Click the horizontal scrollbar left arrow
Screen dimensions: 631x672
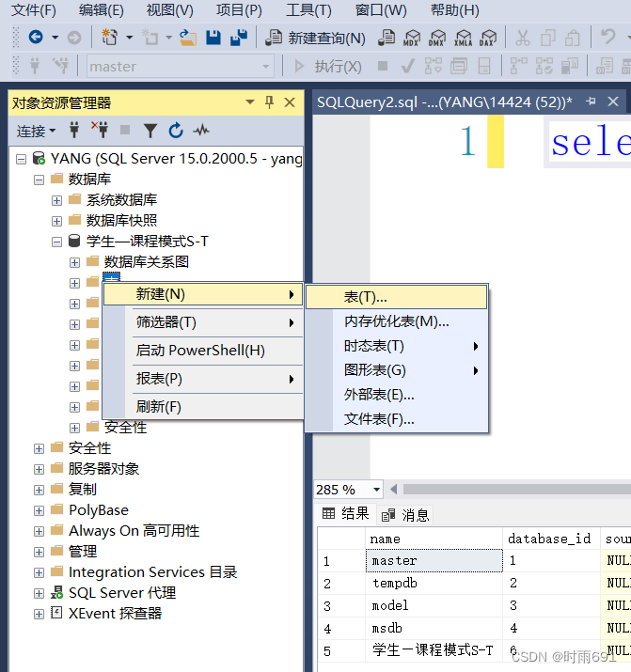click(393, 489)
